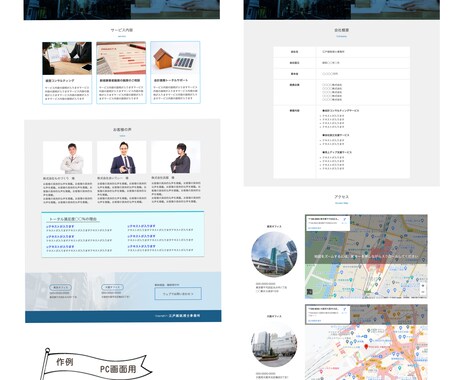460x380 pixels.
Task: Select the last blue reason heading in right column
Action: [141, 246]
